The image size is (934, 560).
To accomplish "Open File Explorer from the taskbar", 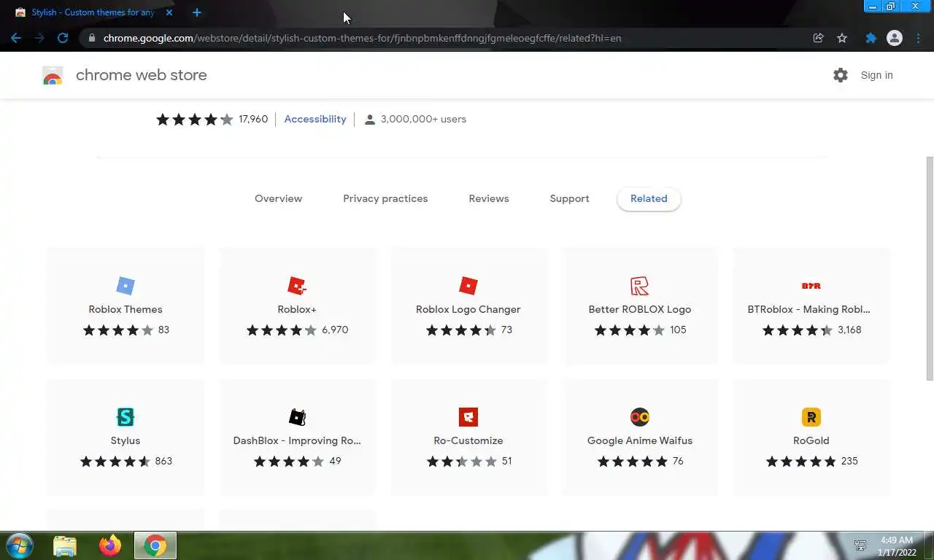I will click(x=65, y=545).
